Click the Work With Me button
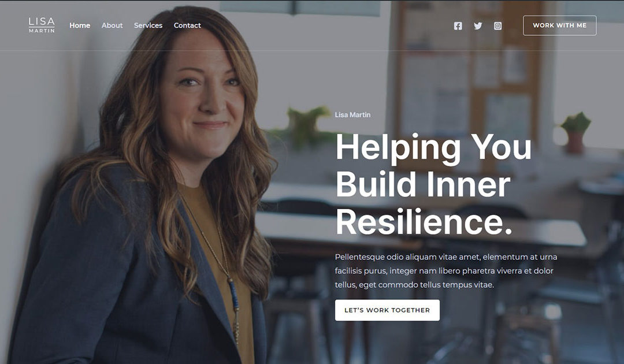Viewport: 624px width, 364px height. tap(559, 25)
